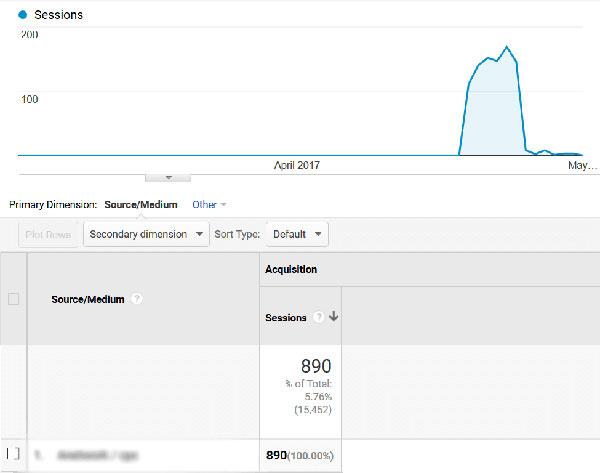Sort by Sessions descending arrow

coord(334,316)
